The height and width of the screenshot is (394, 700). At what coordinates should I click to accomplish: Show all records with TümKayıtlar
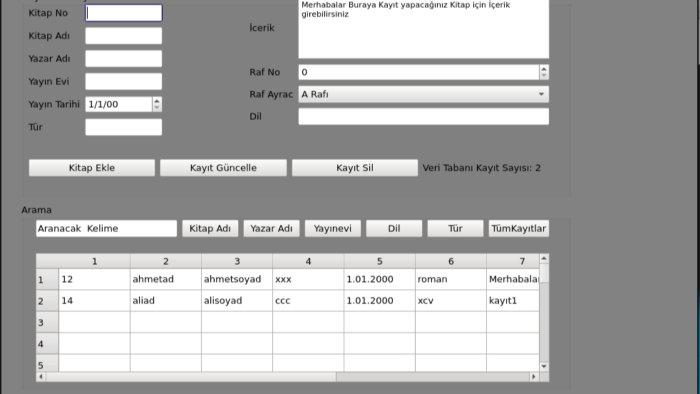pyautogui.click(x=519, y=228)
